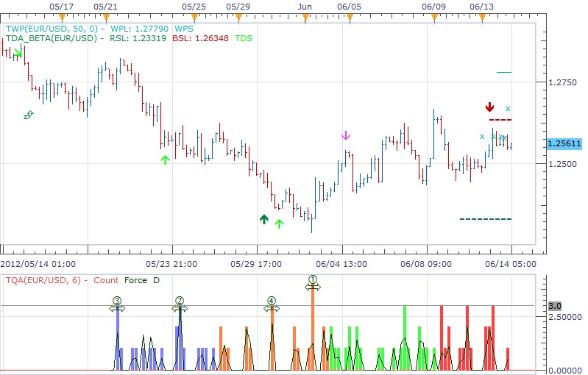Click the orange date marker under 05/29
Screen dimensions: 588x375
[x=239, y=18]
